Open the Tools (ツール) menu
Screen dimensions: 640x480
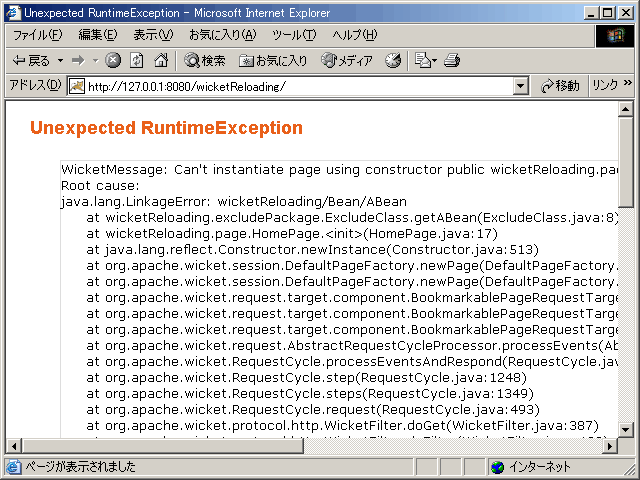294,35
